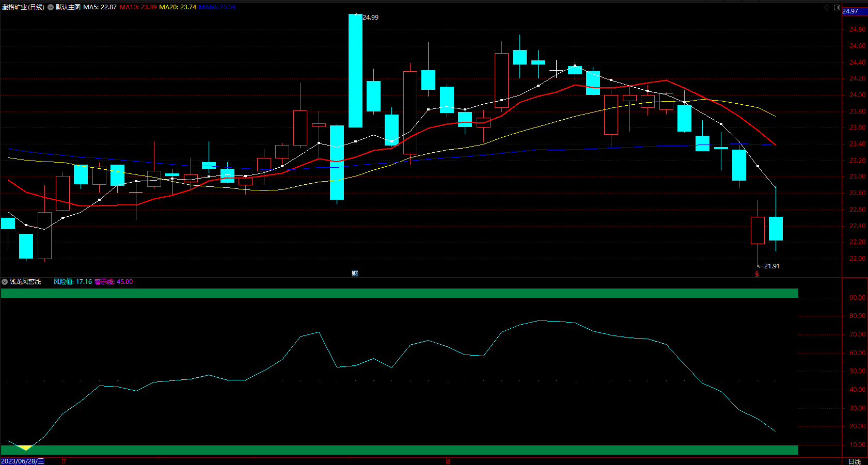
Task: Click the red hollow candle with the 21.91 low
Action: pos(757,230)
